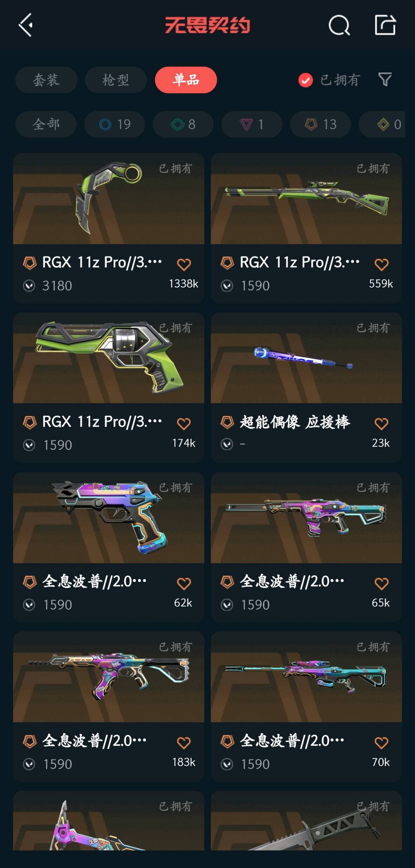The image size is (415, 868).
Task: Switch to the 套装 tab
Action: [x=46, y=80]
